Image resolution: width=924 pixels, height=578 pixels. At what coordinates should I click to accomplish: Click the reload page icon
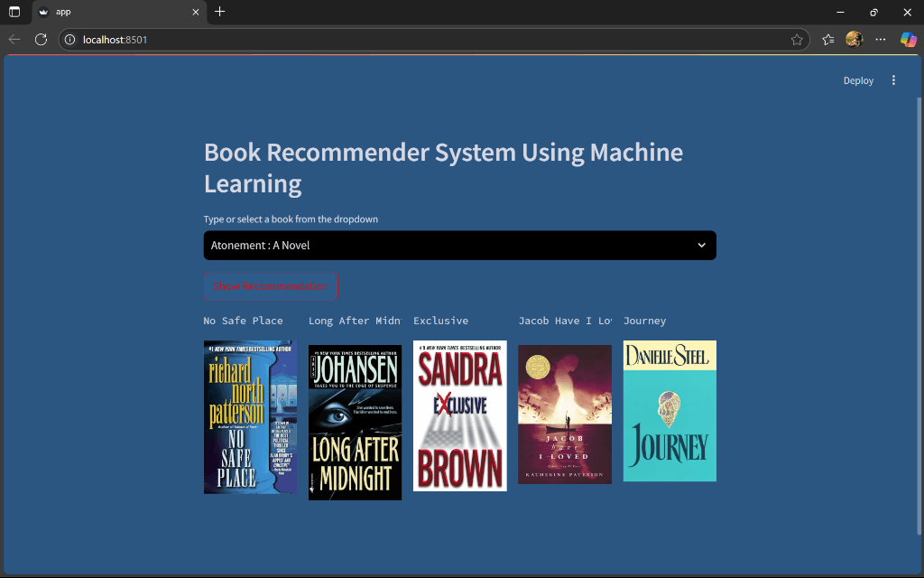(x=41, y=40)
